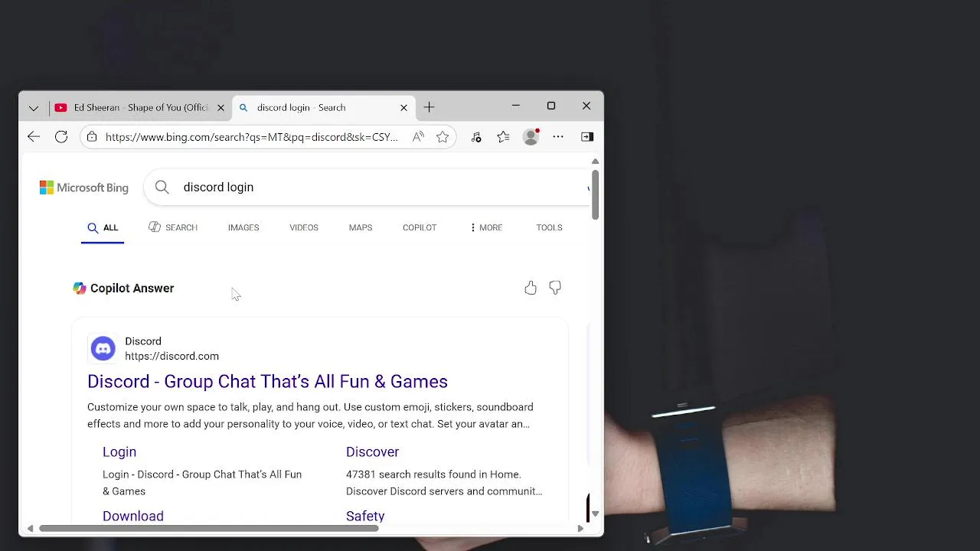Viewport: 980px width, 551px height.
Task: Click the Discord site name text
Action: [x=143, y=341]
